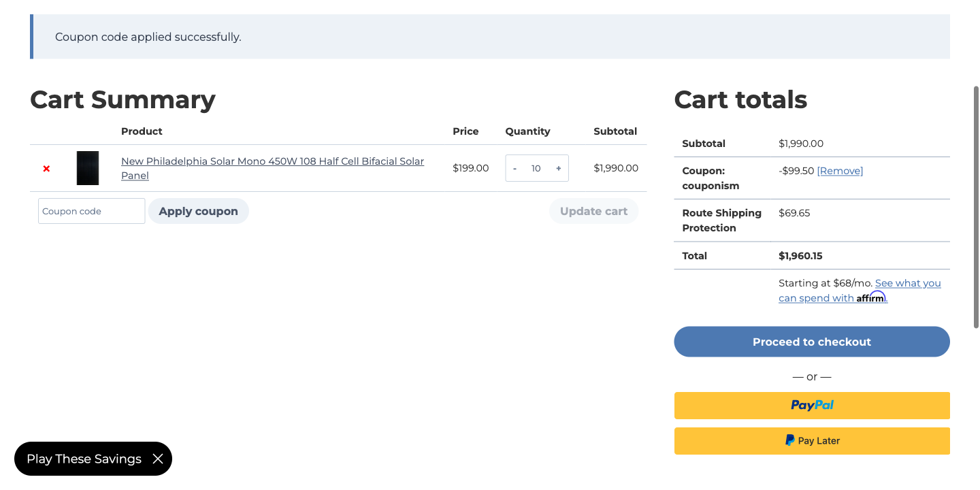
Task: Click the Cart totals Subtotal amount
Action: [x=801, y=143]
